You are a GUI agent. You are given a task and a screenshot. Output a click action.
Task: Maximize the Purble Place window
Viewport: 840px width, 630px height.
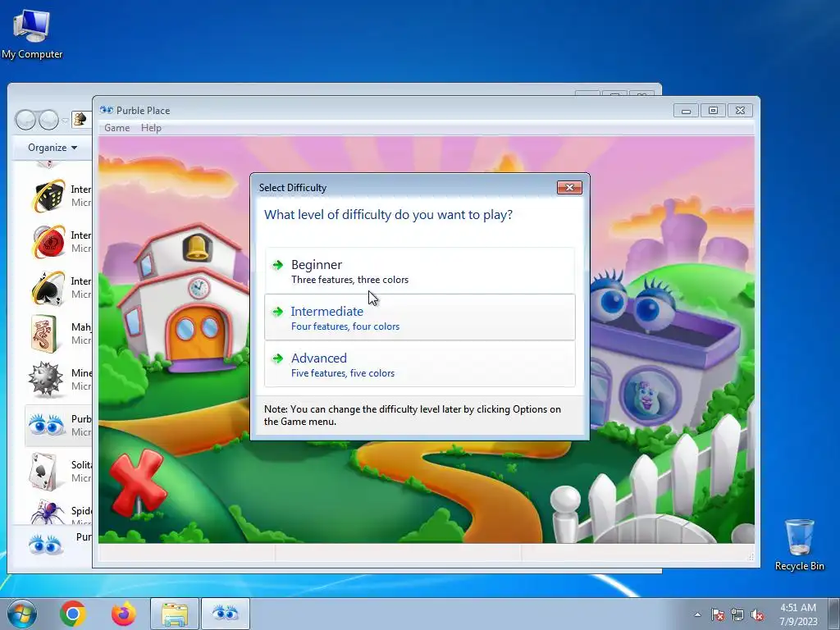tap(713, 111)
